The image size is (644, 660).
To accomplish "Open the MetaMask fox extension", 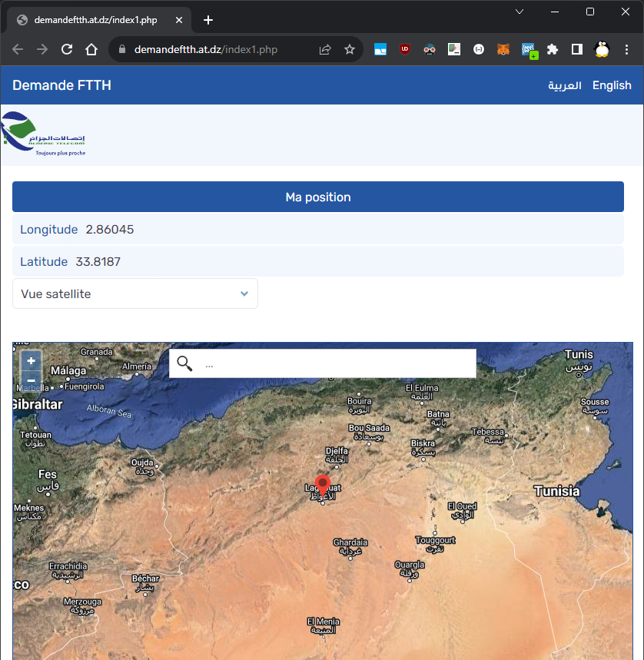I will [503, 49].
